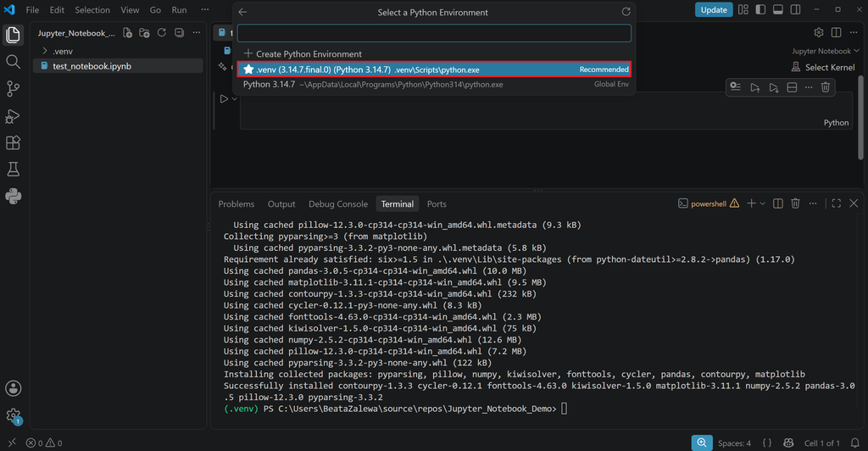Open the Manage gear in activity bar

point(13,415)
